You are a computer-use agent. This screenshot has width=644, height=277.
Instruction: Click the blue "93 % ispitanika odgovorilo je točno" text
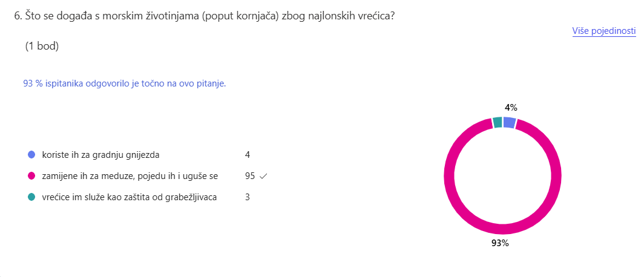(125, 83)
